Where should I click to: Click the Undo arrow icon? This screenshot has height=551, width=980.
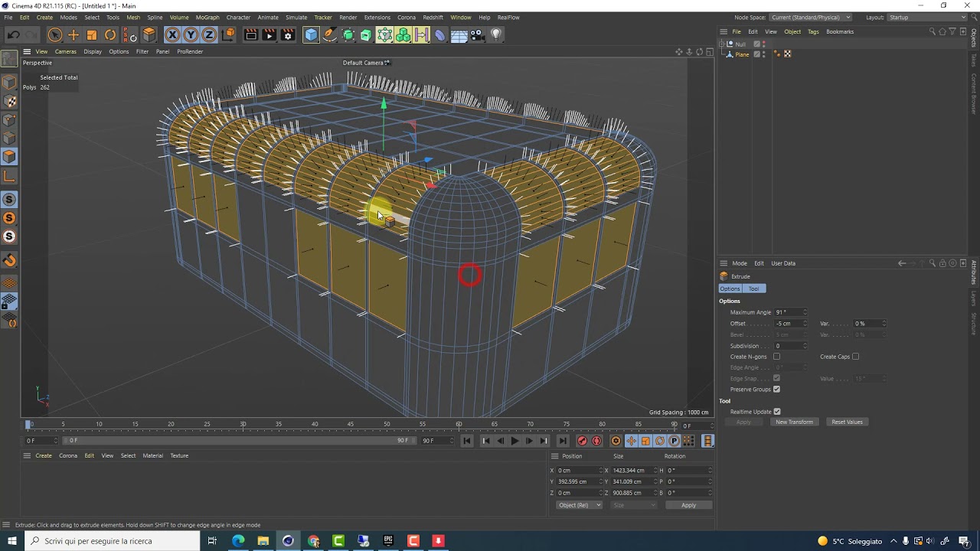13,34
